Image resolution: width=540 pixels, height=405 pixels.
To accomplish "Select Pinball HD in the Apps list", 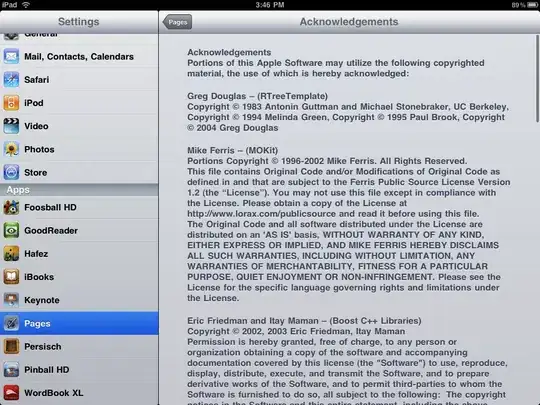I will tap(79, 370).
